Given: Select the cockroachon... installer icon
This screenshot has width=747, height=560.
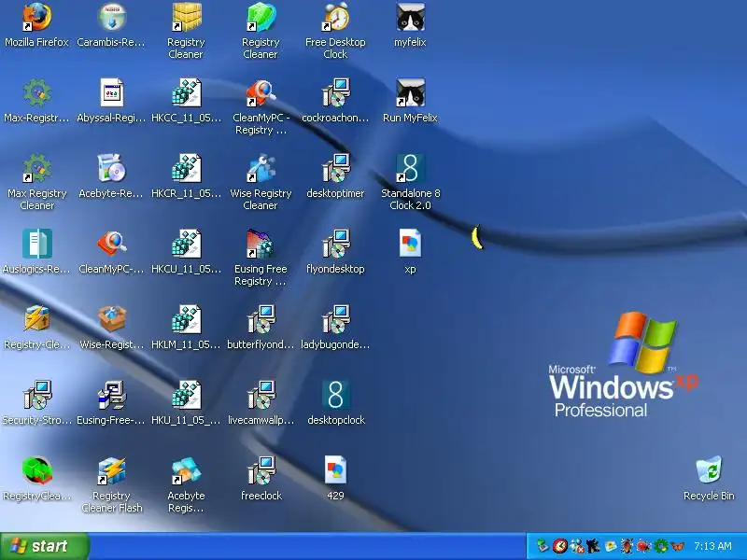Looking at the screenshot, I should [335, 92].
